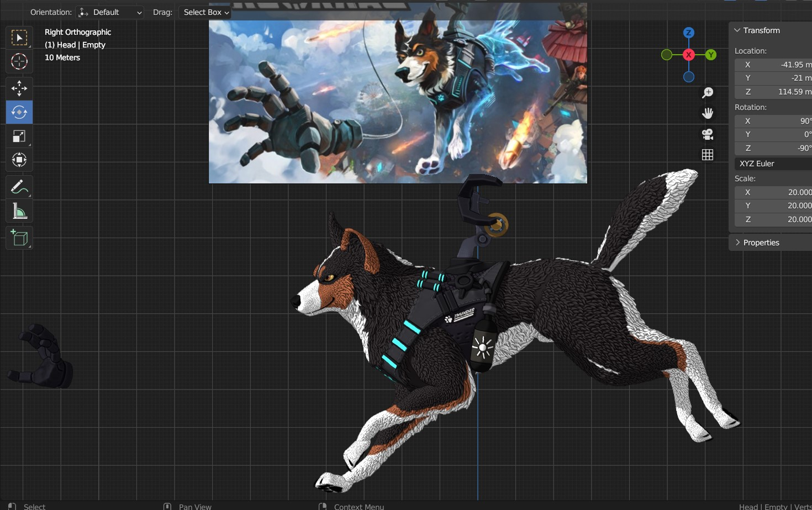Expand the Properties panel
This screenshot has width=812, height=510.
click(x=737, y=243)
